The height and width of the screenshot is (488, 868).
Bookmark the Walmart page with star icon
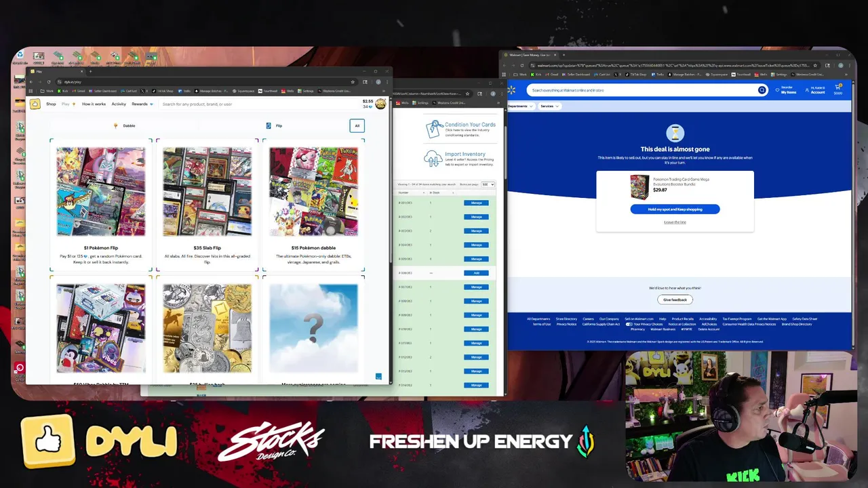[815, 66]
